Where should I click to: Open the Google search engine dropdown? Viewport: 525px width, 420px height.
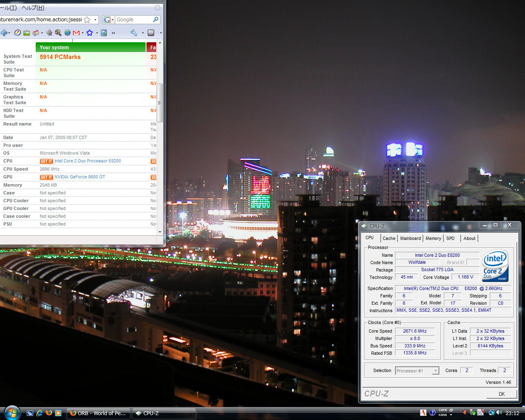pyautogui.click(x=112, y=20)
